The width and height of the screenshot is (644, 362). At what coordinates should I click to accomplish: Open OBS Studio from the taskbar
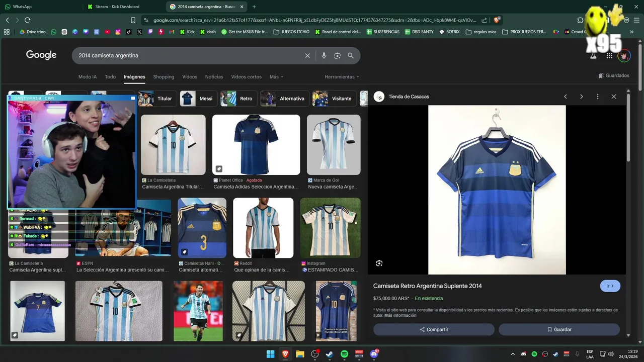[315, 354]
